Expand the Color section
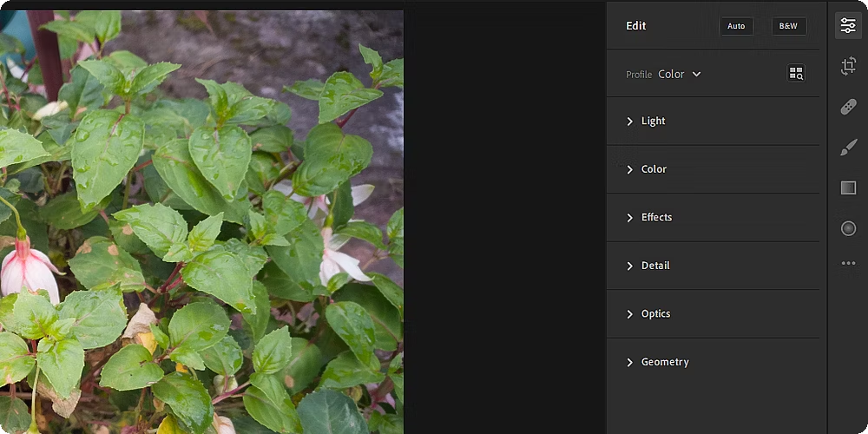868x434 pixels. point(713,169)
